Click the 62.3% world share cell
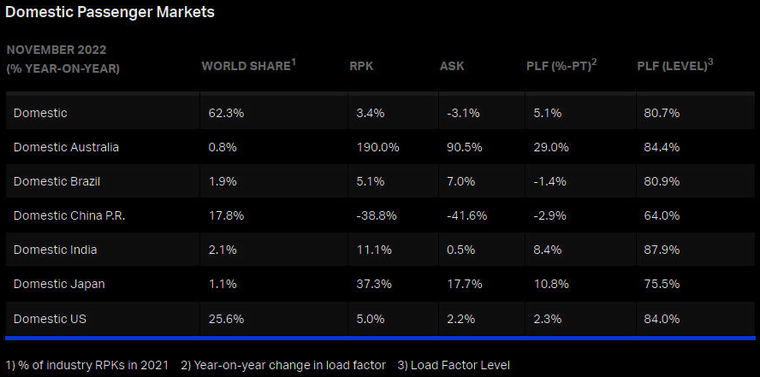 [226, 113]
